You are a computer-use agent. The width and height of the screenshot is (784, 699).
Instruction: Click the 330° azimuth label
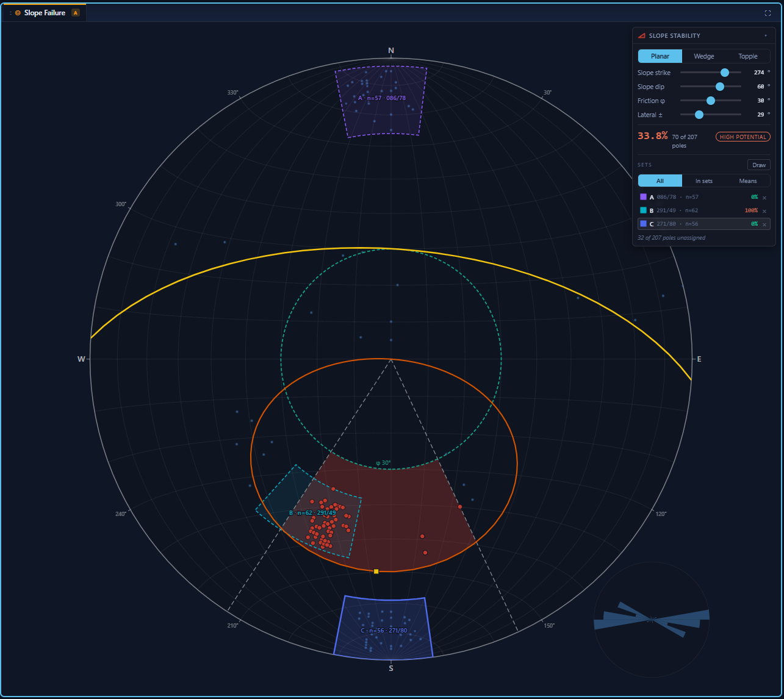click(233, 93)
